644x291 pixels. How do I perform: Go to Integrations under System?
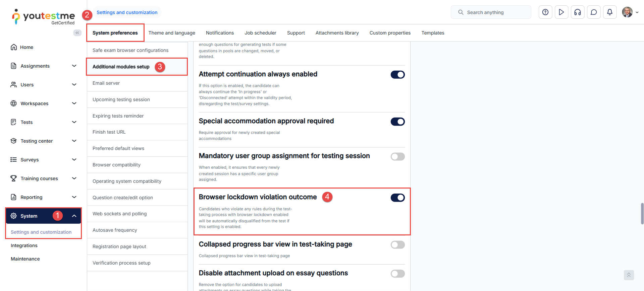(x=24, y=245)
